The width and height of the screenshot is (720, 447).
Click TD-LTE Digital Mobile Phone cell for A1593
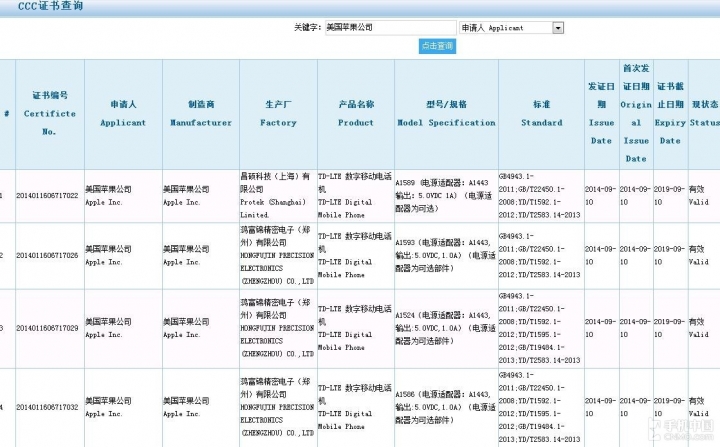pyautogui.click(x=356, y=255)
